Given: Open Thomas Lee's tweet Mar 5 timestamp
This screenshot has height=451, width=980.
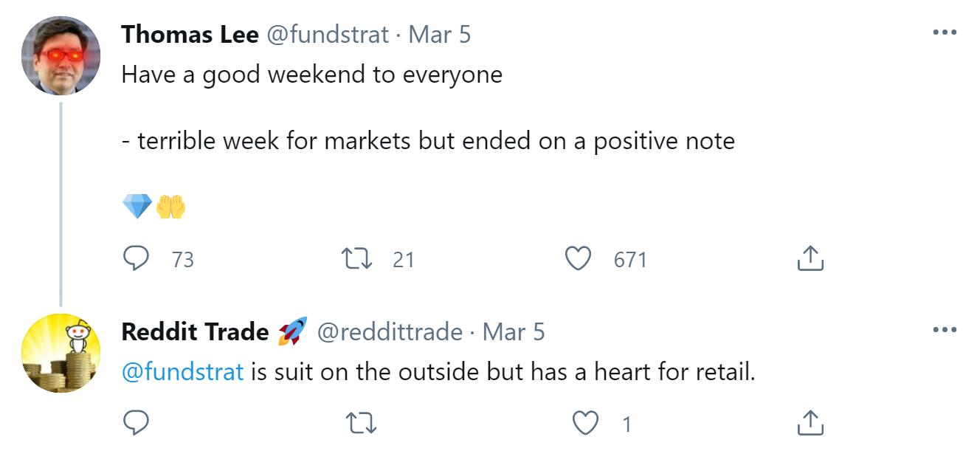Looking at the screenshot, I should [x=439, y=35].
